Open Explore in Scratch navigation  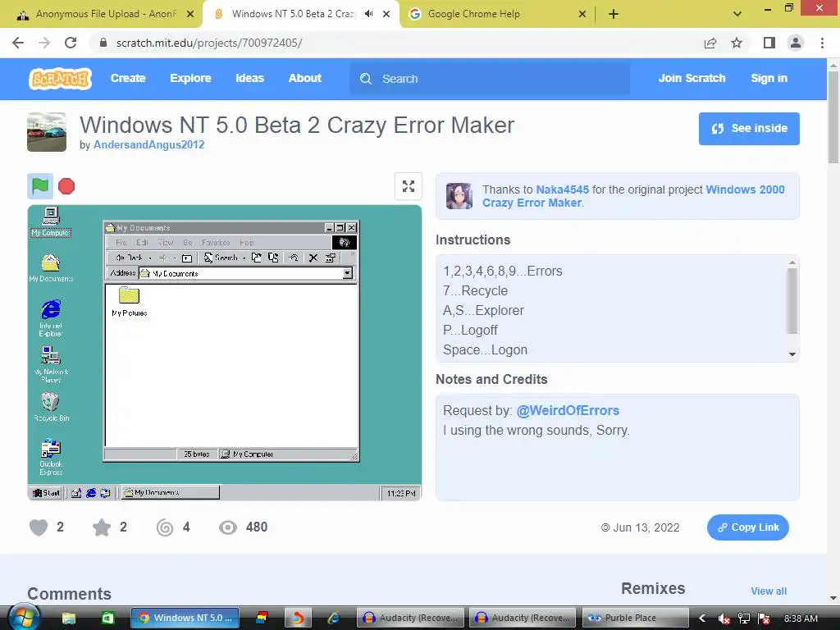click(190, 78)
